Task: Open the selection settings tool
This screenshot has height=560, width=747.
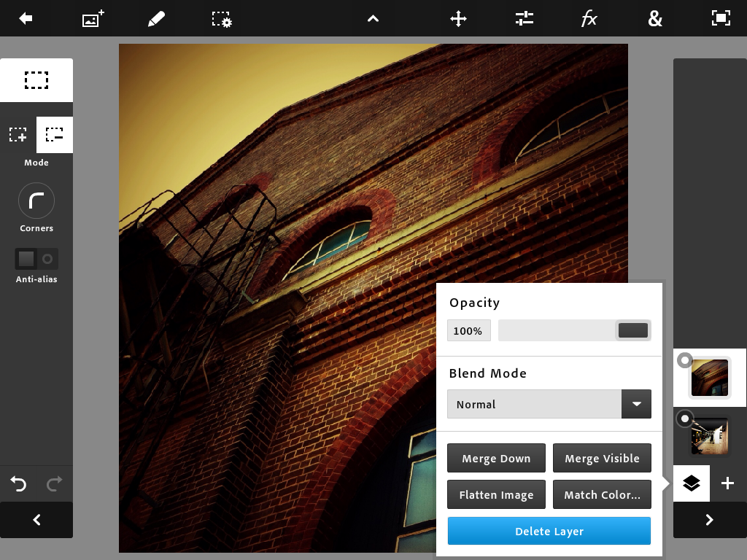Action: [222, 19]
